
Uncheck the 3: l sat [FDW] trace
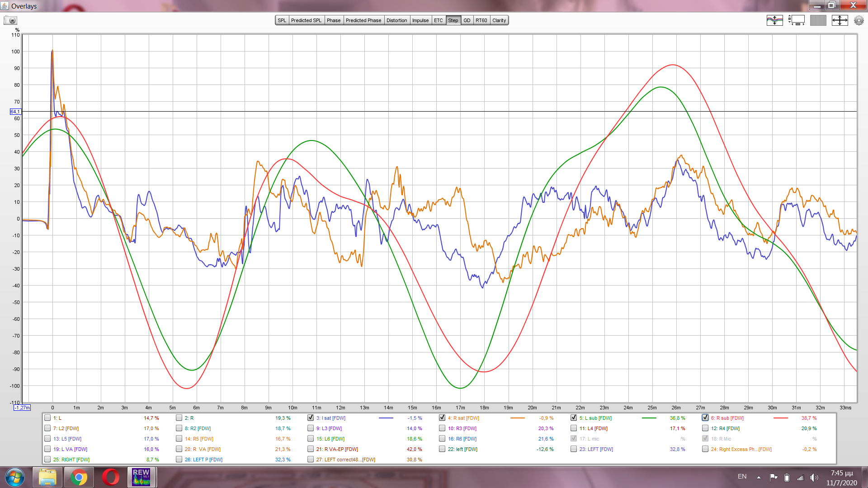[x=311, y=418]
